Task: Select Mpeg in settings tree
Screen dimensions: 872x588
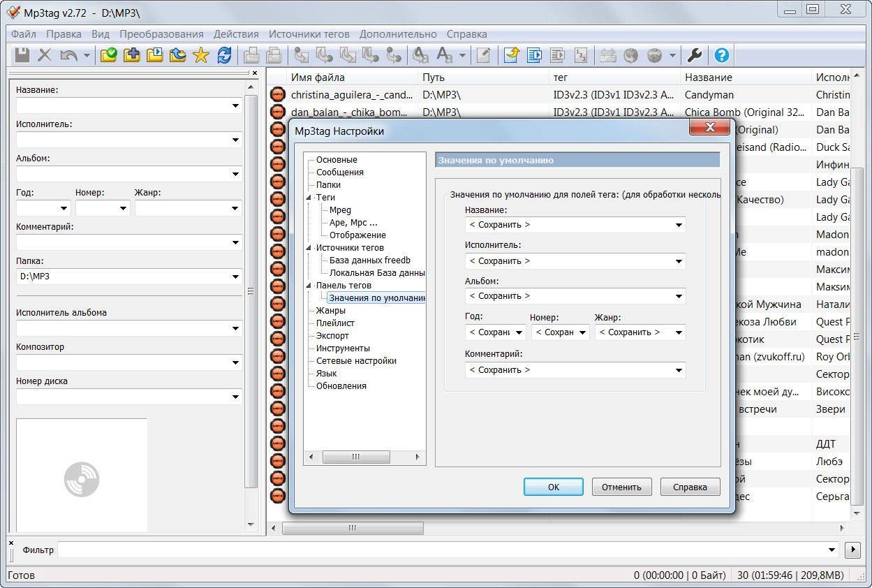Action: tap(340, 210)
